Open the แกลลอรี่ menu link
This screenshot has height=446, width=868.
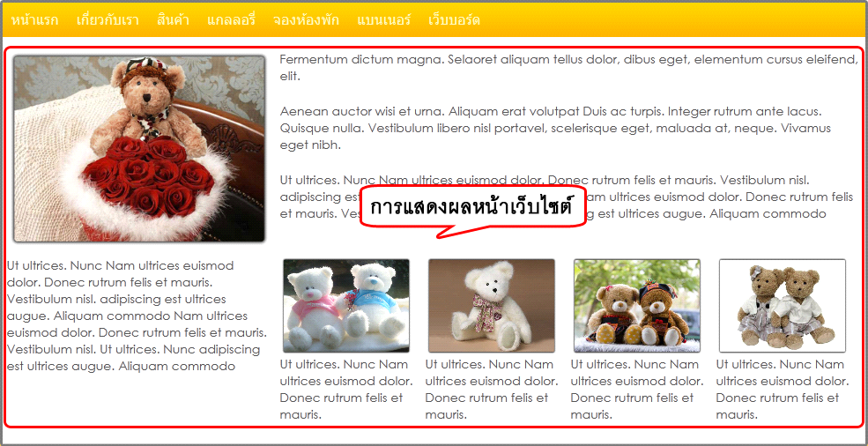[231, 20]
